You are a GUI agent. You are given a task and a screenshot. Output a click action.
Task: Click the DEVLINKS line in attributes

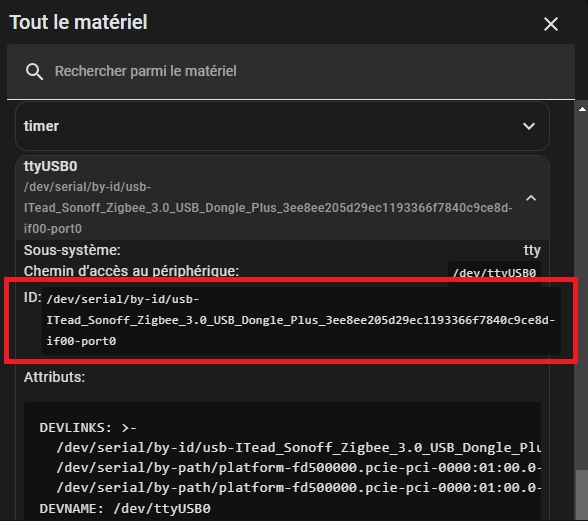click(x=88, y=428)
